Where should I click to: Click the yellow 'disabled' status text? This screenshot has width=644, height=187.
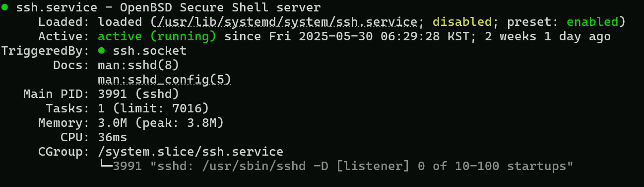(x=462, y=22)
